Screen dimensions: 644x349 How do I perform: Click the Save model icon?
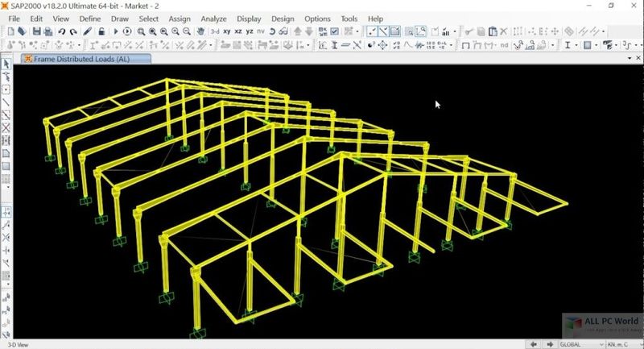(36, 31)
